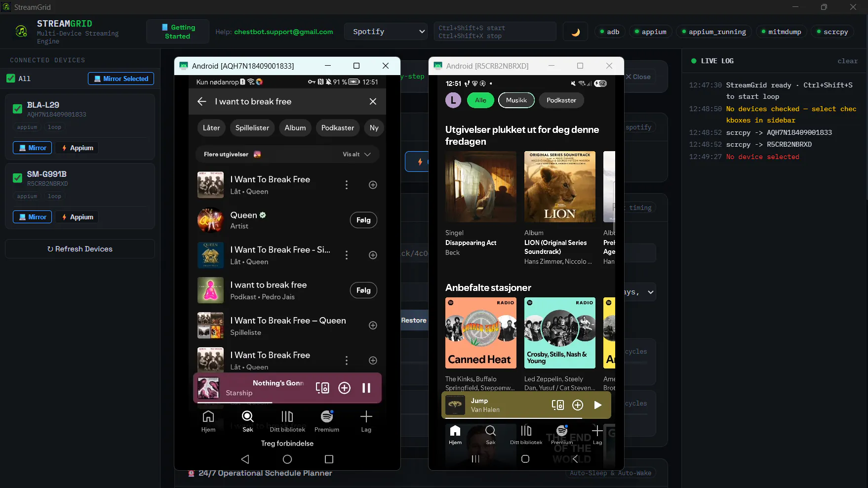Open the Spotify app dropdown
Viewport: 868px width, 488px height.
click(x=386, y=32)
